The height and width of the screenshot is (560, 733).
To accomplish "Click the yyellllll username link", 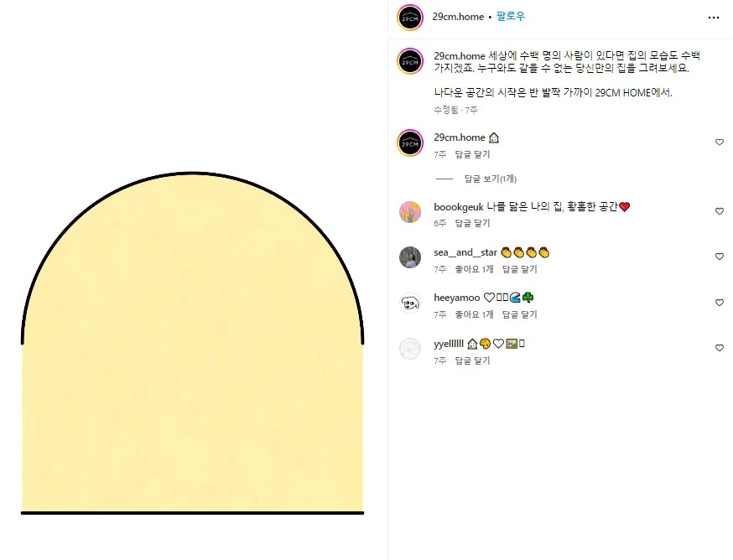I will [449, 344].
